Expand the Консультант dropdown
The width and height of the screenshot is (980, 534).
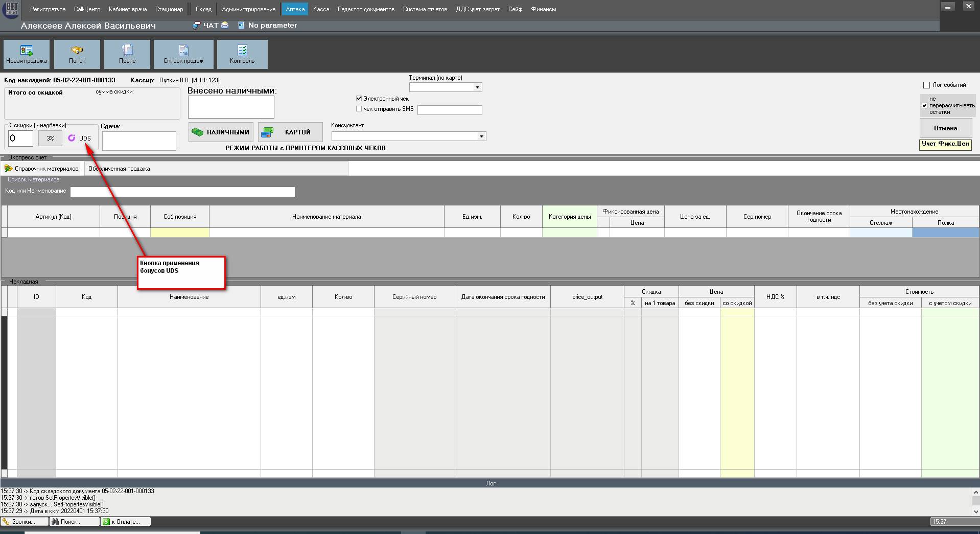[x=481, y=136]
